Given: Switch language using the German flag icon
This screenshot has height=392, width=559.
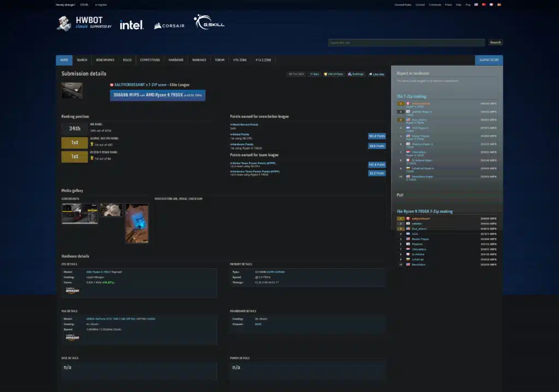Looking at the screenshot, I should [499, 4].
